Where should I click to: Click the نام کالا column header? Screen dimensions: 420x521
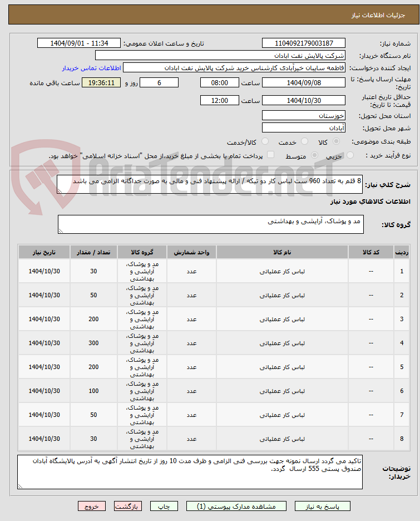(x=282, y=252)
